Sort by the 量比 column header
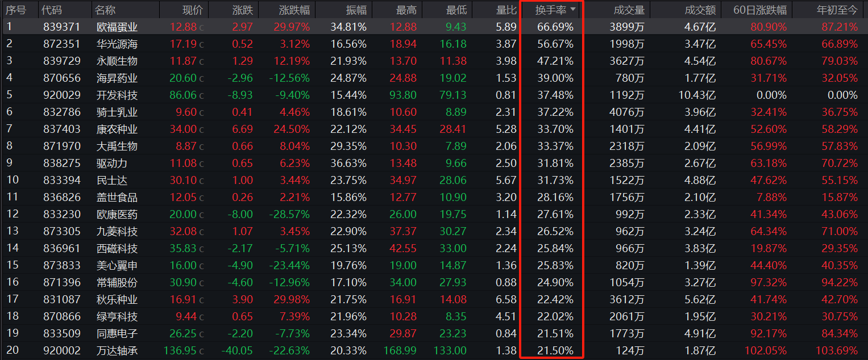 tap(506, 10)
